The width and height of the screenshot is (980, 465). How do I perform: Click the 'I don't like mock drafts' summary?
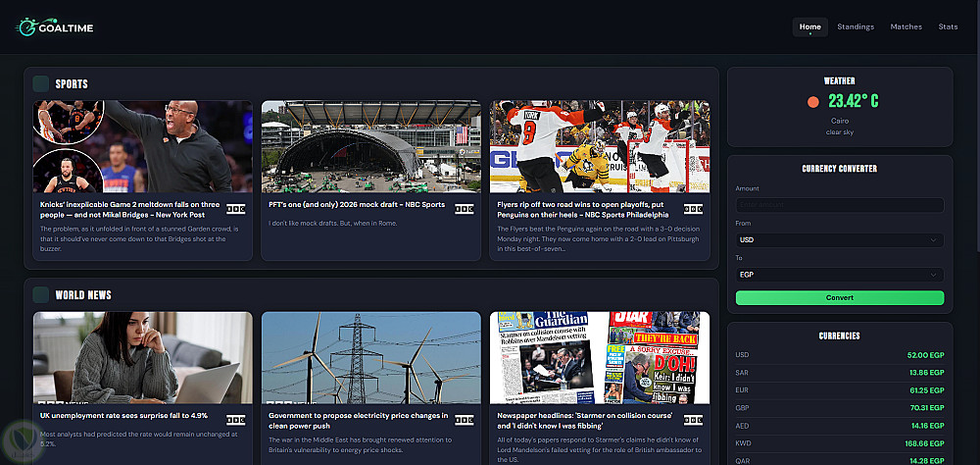click(x=333, y=223)
